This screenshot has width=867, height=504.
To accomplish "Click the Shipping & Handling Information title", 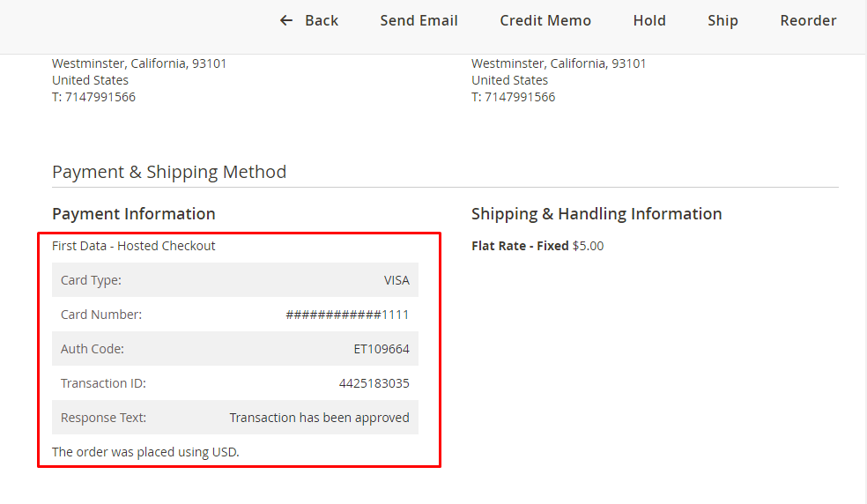I will click(x=597, y=213).
